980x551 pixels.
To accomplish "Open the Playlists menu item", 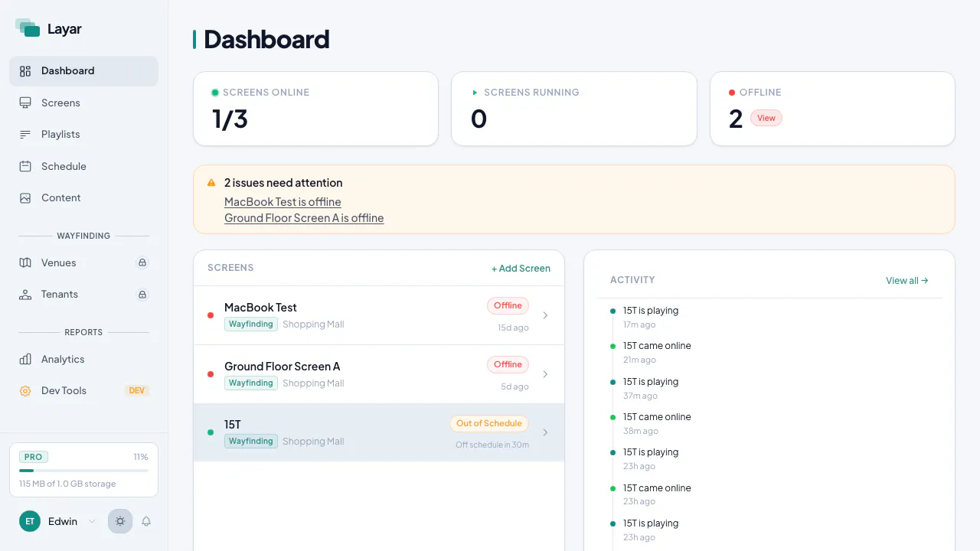I will click(83, 134).
